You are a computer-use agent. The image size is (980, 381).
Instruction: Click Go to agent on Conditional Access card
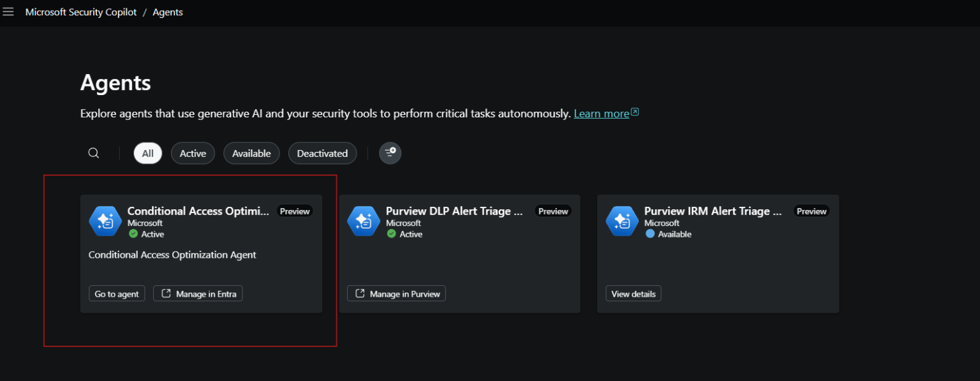117,293
